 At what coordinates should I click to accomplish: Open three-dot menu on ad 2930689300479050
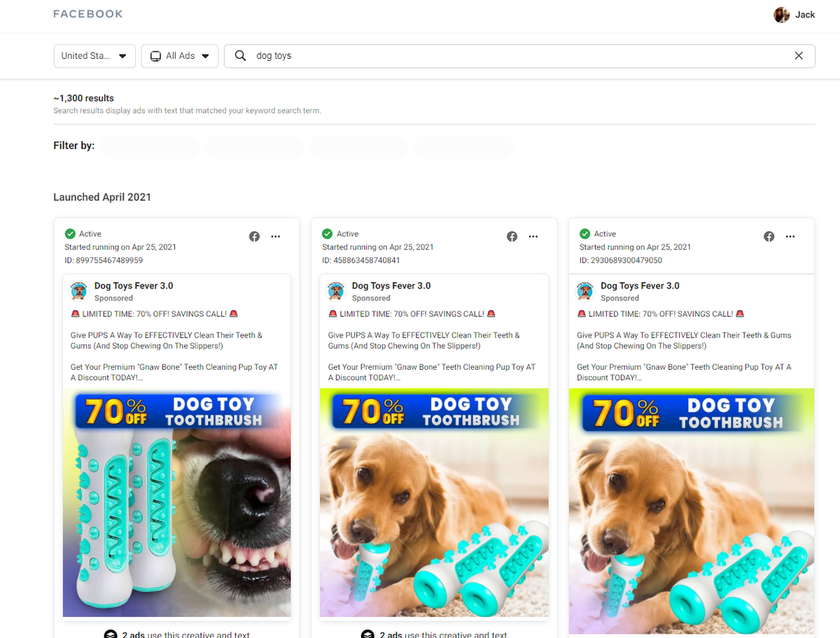tap(790, 237)
